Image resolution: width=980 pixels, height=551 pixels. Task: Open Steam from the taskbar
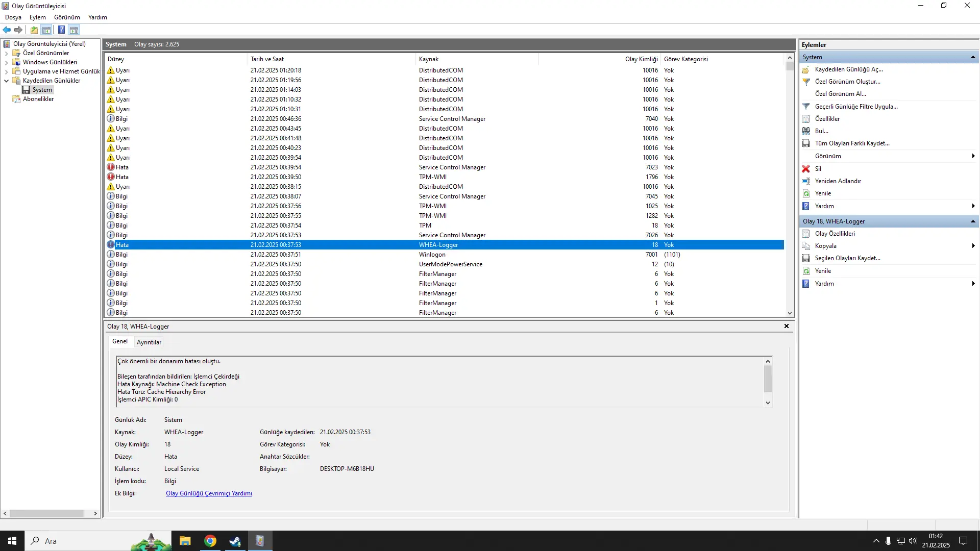pos(235,541)
